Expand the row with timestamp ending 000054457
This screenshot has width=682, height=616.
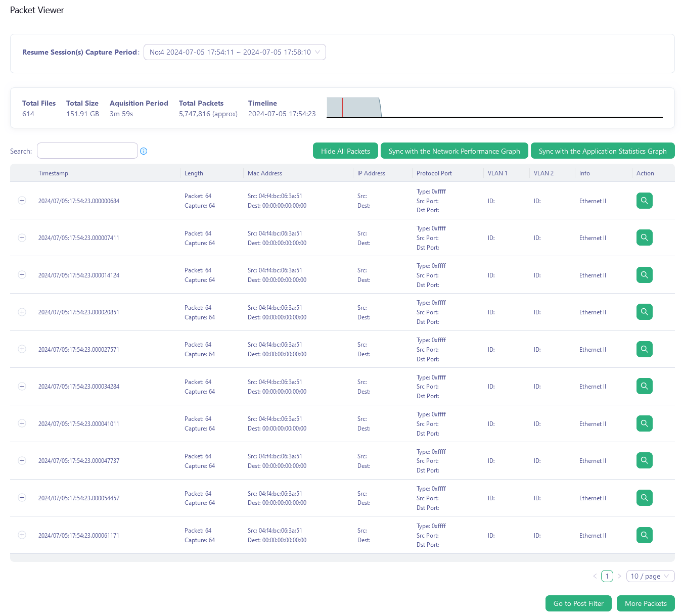[x=22, y=498]
